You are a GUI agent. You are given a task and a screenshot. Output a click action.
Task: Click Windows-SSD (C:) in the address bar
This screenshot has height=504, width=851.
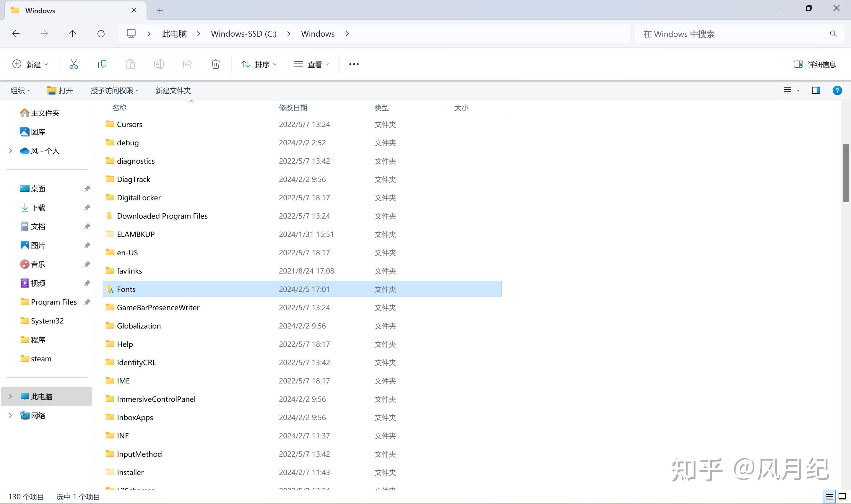pos(243,34)
